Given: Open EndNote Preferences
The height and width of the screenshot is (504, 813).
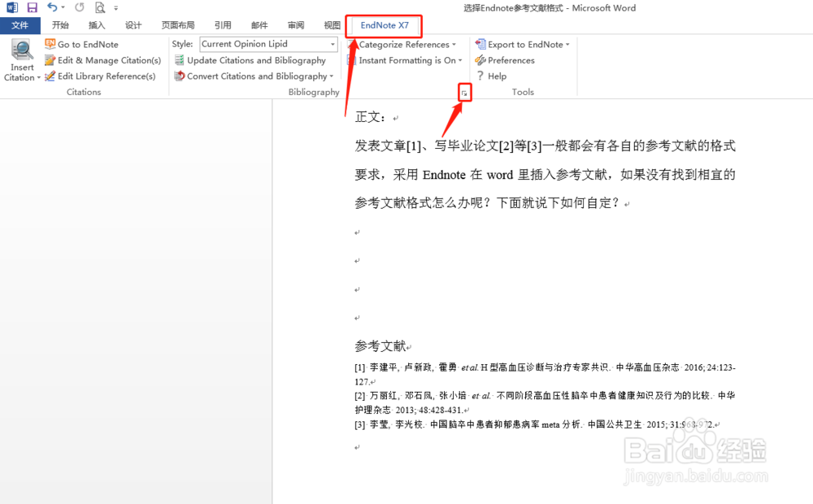Looking at the screenshot, I should pyautogui.click(x=511, y=60).
